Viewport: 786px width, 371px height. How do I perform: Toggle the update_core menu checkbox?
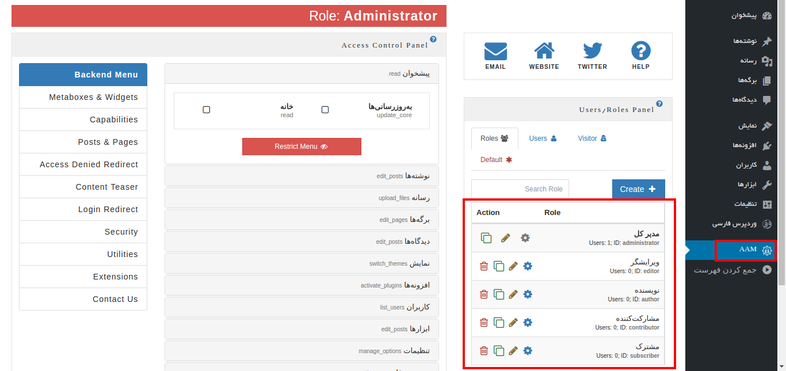tap(325, 110)
